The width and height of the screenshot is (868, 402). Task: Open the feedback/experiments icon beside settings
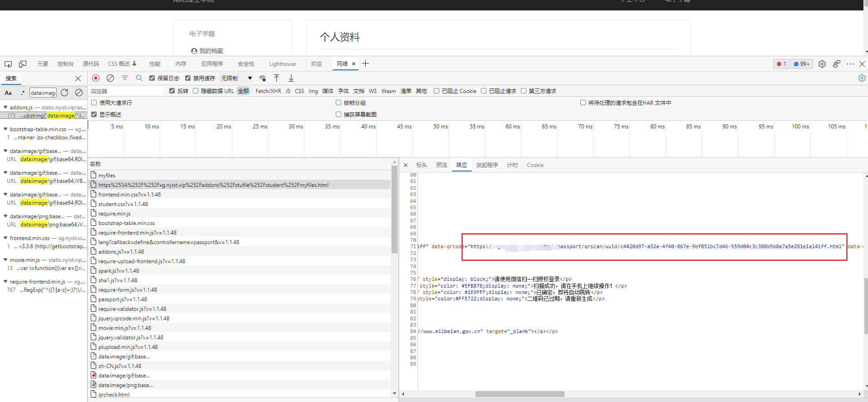tap(837, 64)
